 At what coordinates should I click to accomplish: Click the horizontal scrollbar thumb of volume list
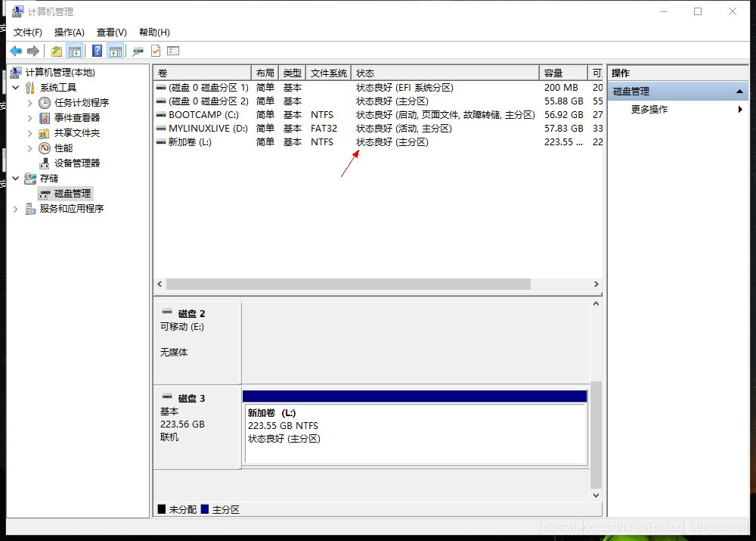click(x=348, y=284)
